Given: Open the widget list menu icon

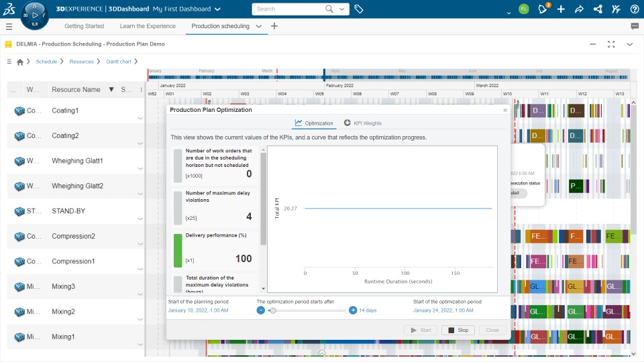Looking at the screenshot, I should coord(9,62).
